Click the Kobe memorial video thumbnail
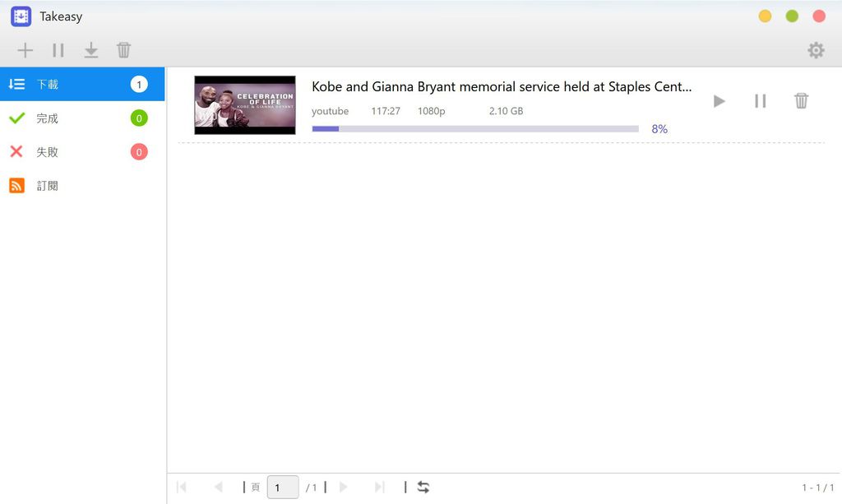 pyautogui.click(x=245, y=105)
